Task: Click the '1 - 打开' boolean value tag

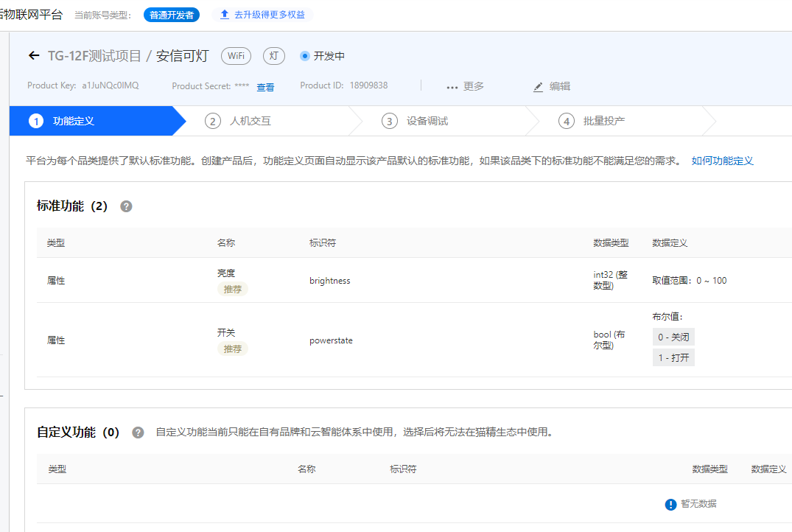Action: point(673,357)
